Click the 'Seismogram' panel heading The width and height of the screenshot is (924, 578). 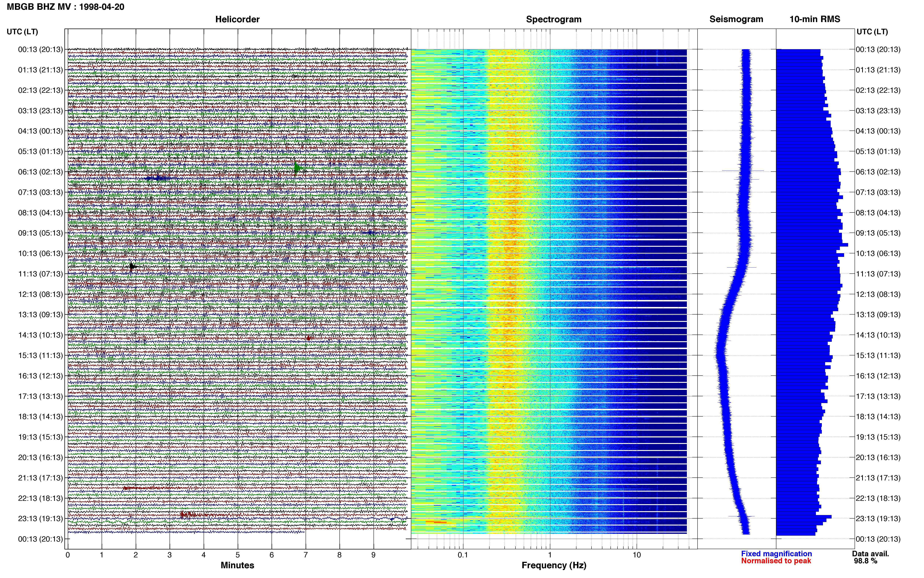click(736, 20)
